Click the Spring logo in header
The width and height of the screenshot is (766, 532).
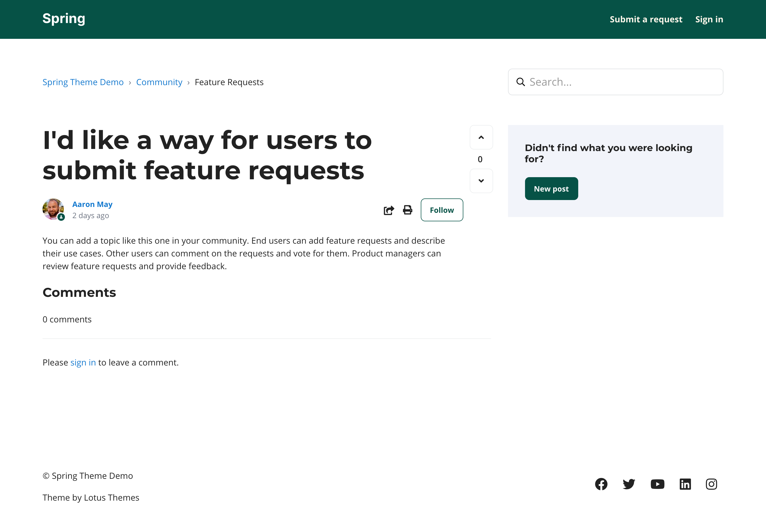click(x=64, y=19)
